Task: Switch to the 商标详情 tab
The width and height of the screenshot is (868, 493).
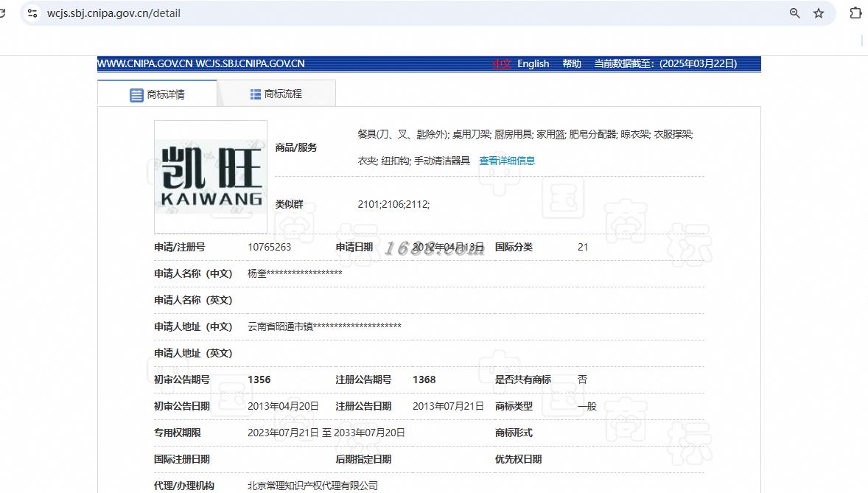Action: pos(157,94)
